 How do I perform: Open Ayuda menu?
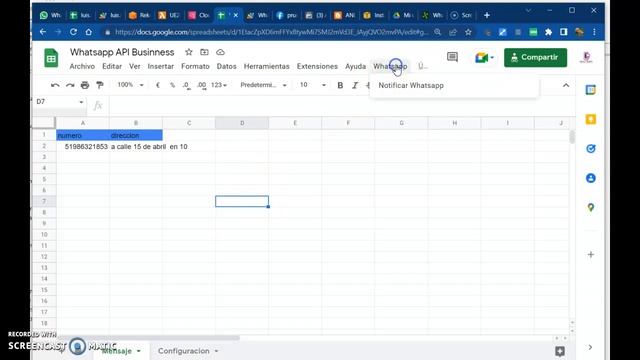[356, 66]
